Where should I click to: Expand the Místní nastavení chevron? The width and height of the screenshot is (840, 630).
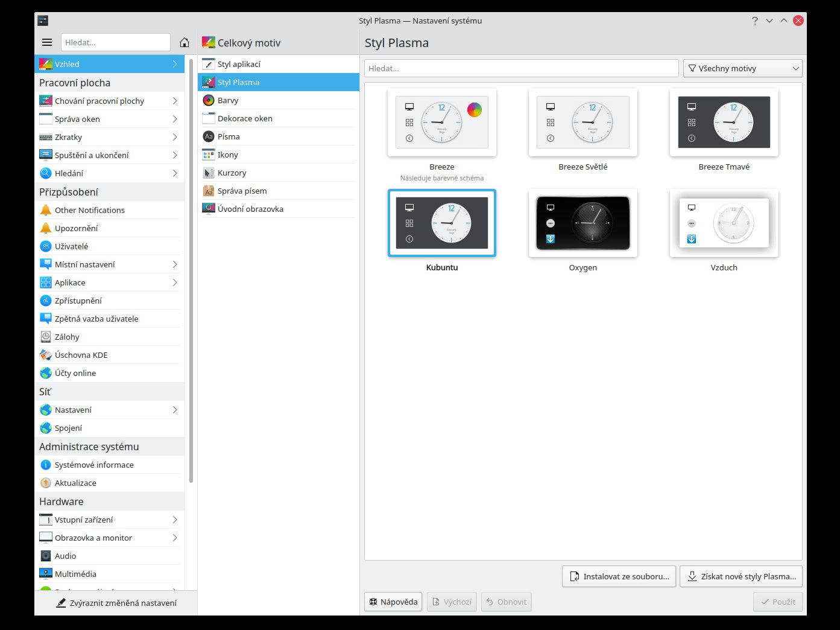pos(175,264)
